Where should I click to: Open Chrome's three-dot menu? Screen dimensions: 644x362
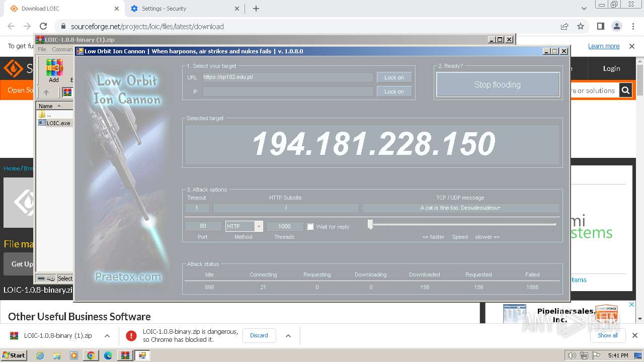pos(632,26)
